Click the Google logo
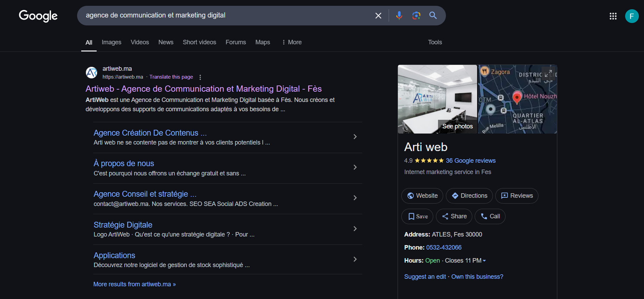The width and height of the screenshot is (644, 299). (x=38, y=16)
